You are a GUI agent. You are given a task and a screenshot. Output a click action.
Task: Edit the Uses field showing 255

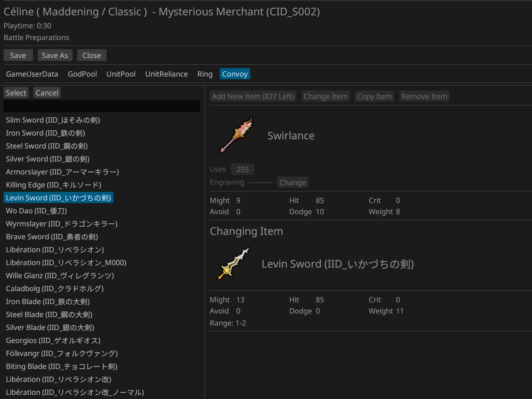pyautogui.click(x=242, y=169)
